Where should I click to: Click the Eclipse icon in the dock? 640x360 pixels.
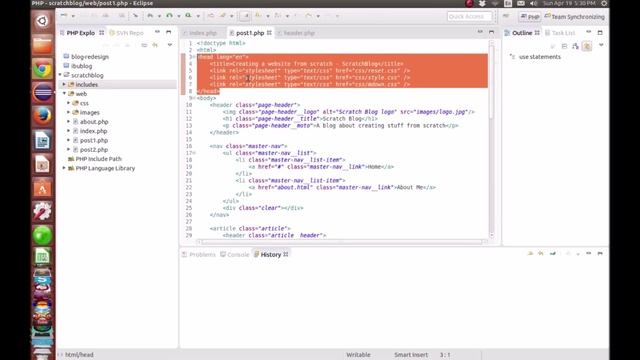click(x=42, y=93)
